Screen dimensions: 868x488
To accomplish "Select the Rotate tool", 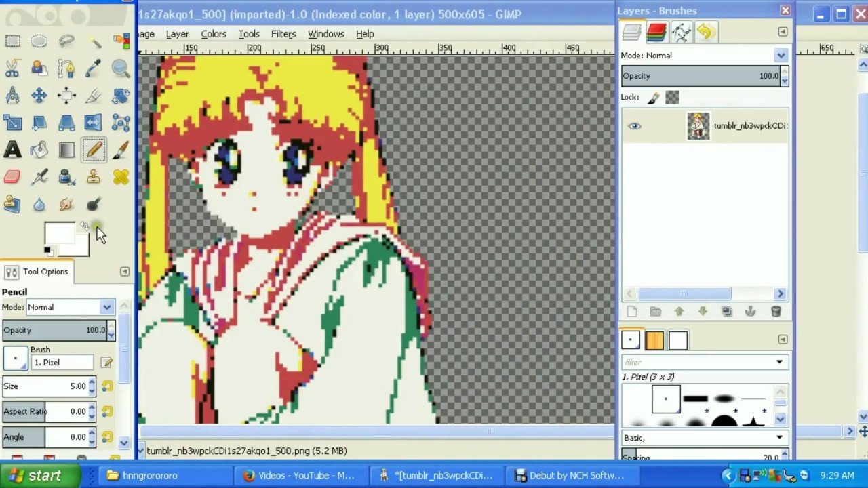I will [121, 96].
